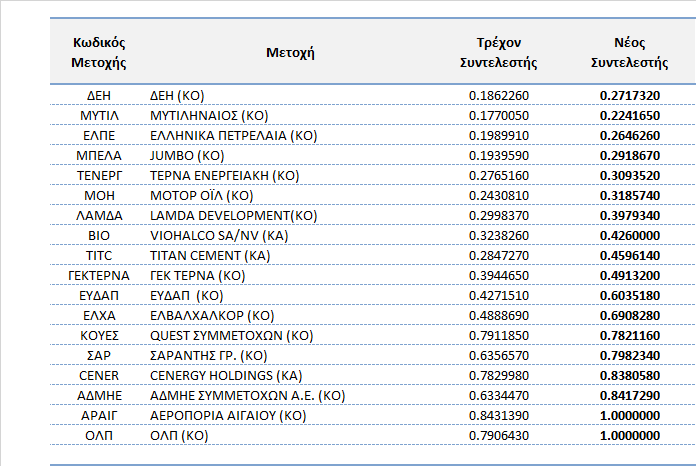Select the ΜΟΤΟΡ ΟΪΛ (ΚΟ) cell
Screen dimensions: 696x466
201,195
